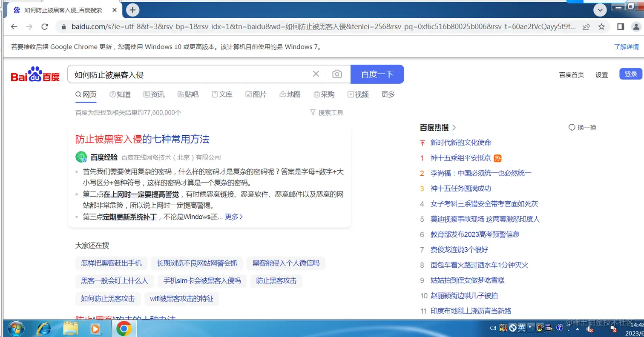This screenshot has height=337, width=644.
Task: Click the IME help question mark icon
Action: (x=560, y=328)
